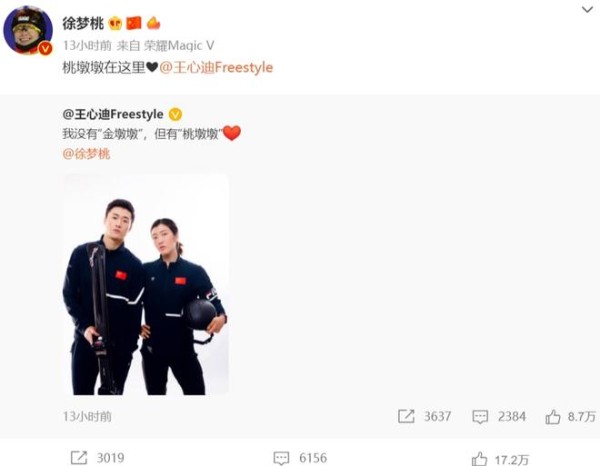Open reposted author @王心迪Freestyle heading
The height and width of the screenshot is (466, 600).
click(113, 114)
